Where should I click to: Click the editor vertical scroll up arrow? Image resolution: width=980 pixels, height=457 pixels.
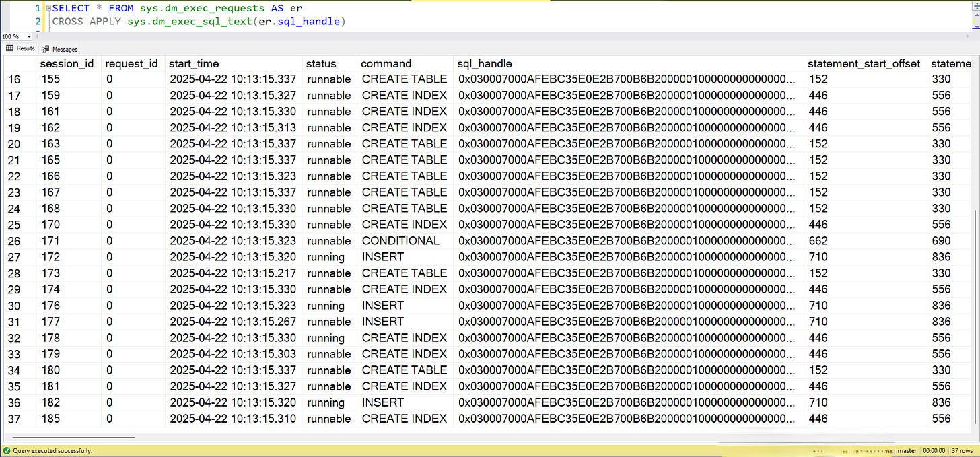(x=975, y=14)
